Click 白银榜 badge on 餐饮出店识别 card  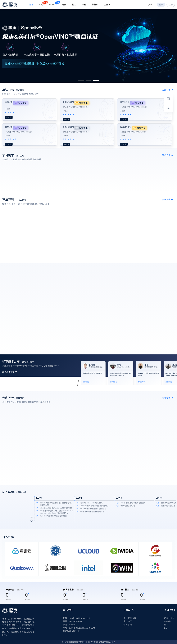[x=82, y=128]
